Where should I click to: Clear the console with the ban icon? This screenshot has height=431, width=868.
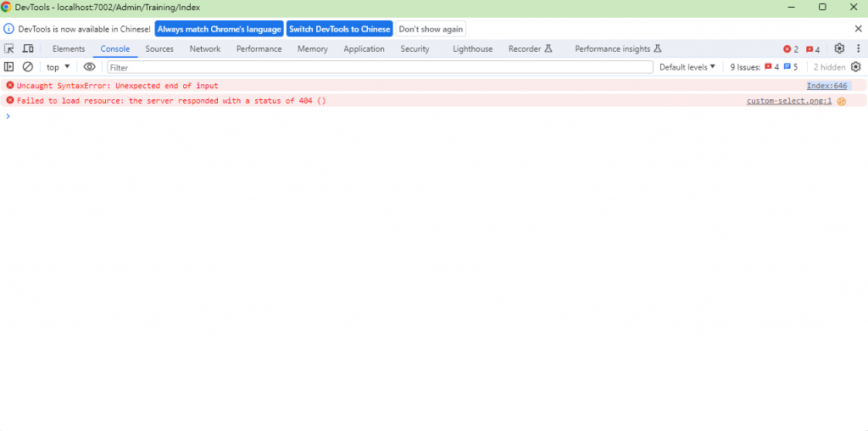coord(27,67)
